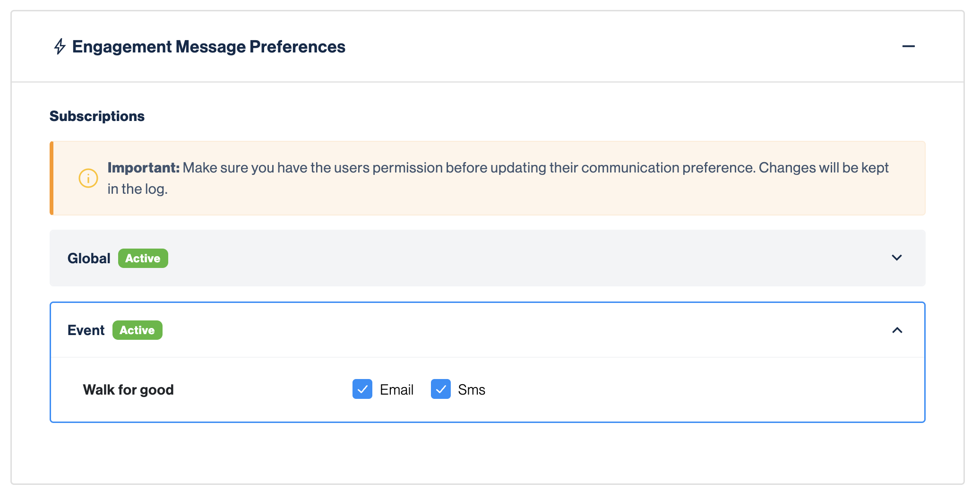
Task: Click the Active badge next to Event
Action: tap(137, 330)
